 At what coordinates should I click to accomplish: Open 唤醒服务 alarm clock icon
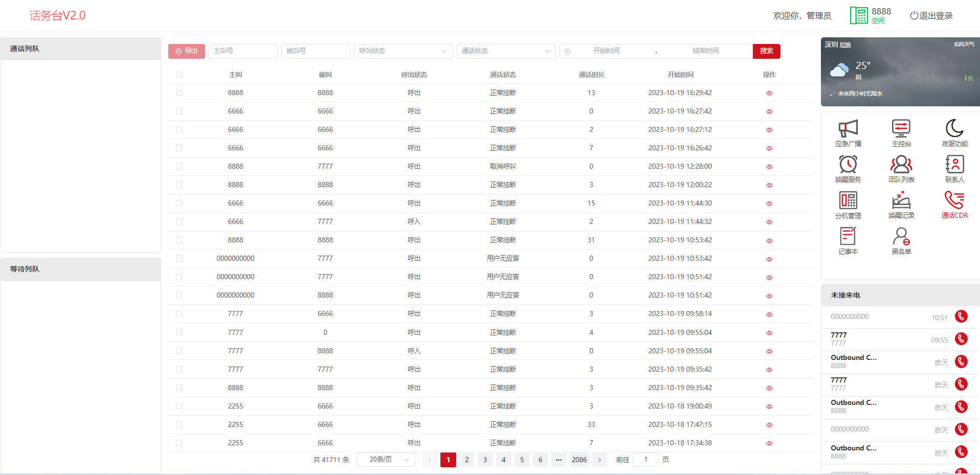(848, 165)
